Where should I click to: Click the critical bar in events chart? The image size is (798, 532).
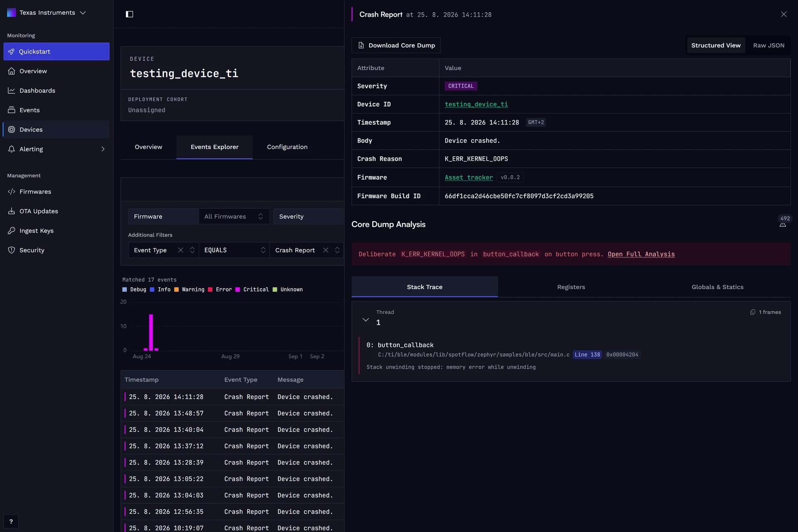tap(151, 332)
